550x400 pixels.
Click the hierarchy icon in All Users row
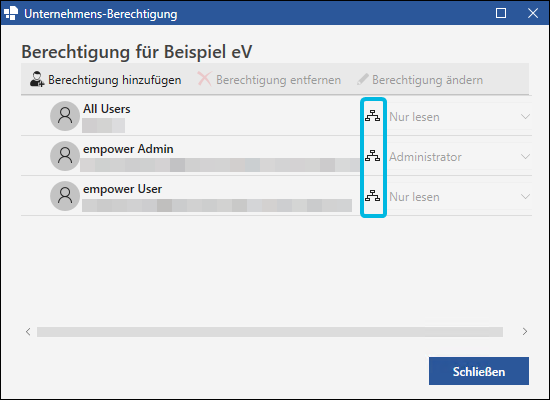click(x=372, y=116)
